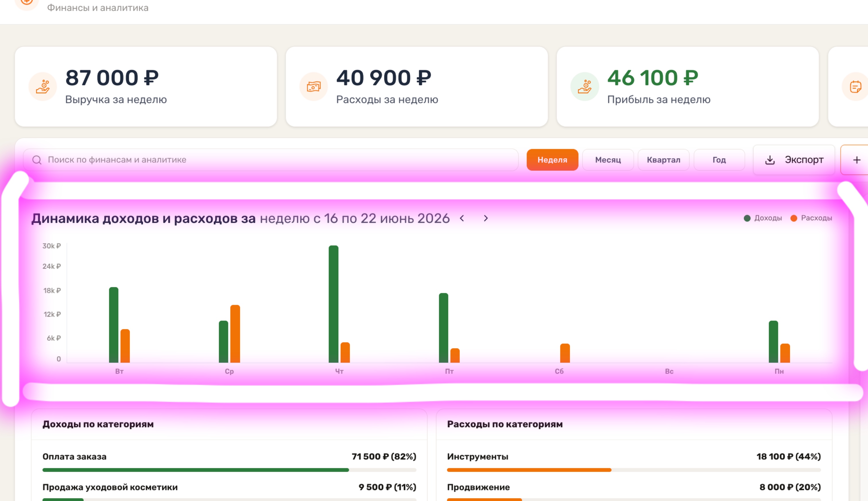
Task: Click the 46 100 ₽ profit value
Action: [x=653, y=78]
